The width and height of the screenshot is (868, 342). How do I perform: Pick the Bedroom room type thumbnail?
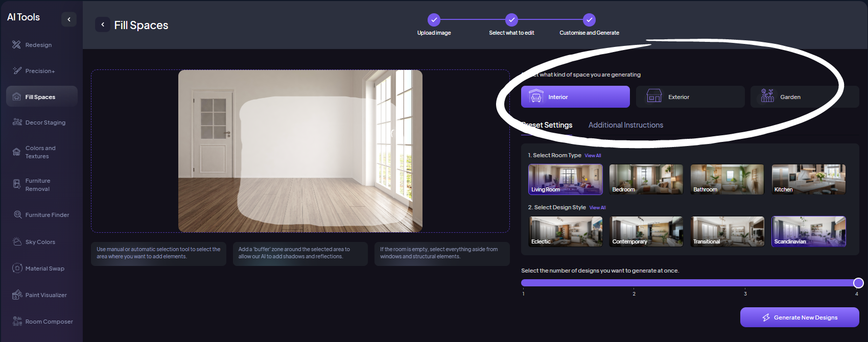point(646,179)
